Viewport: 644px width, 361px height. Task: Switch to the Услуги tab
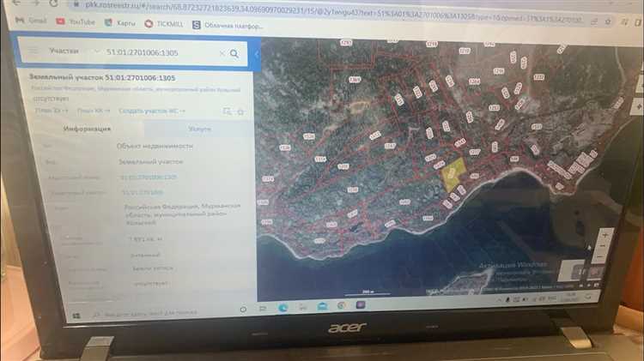tap(198, 127)
